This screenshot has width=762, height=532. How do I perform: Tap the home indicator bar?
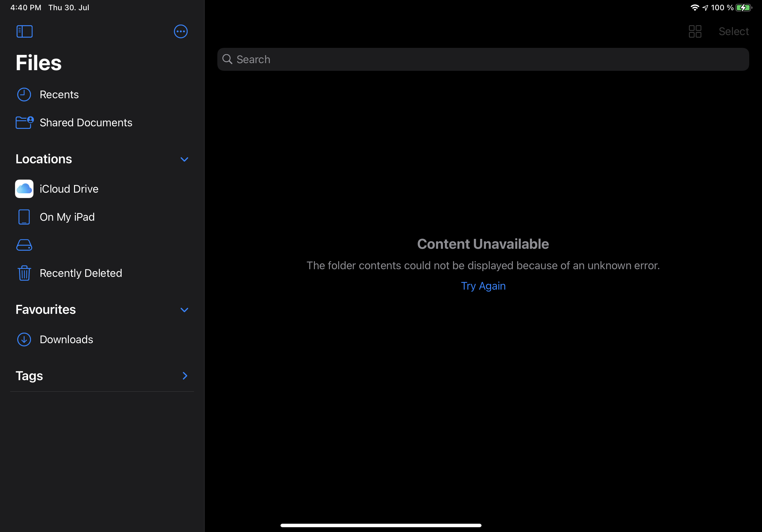(x=381, y=525)
